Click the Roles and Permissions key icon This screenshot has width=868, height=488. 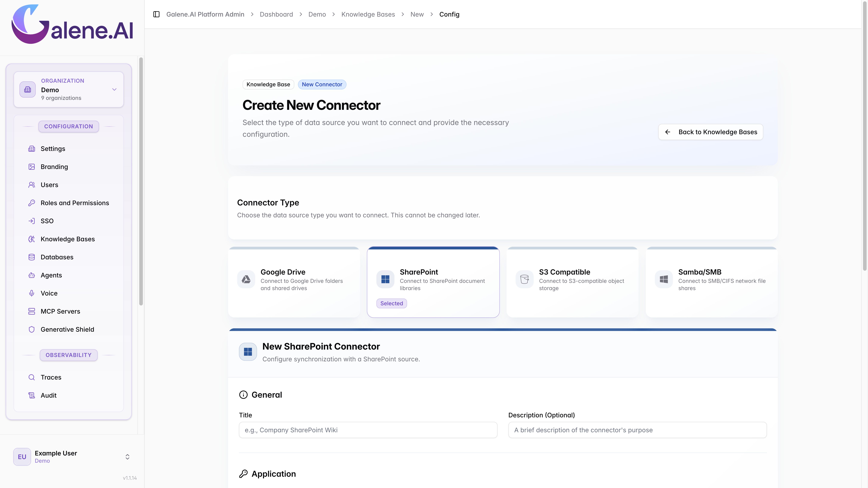[x=32, y=203]
